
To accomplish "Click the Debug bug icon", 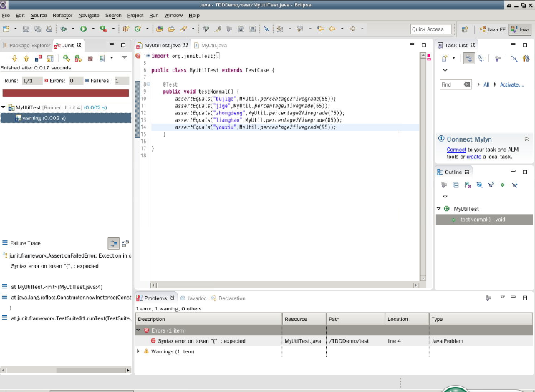I will click(64, 29).
